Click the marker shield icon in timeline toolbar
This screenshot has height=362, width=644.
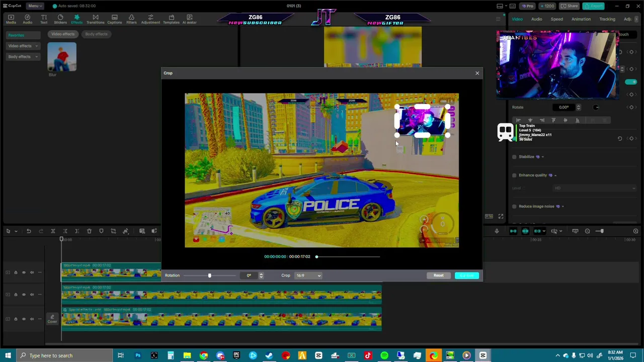click(x=101, y=231)
